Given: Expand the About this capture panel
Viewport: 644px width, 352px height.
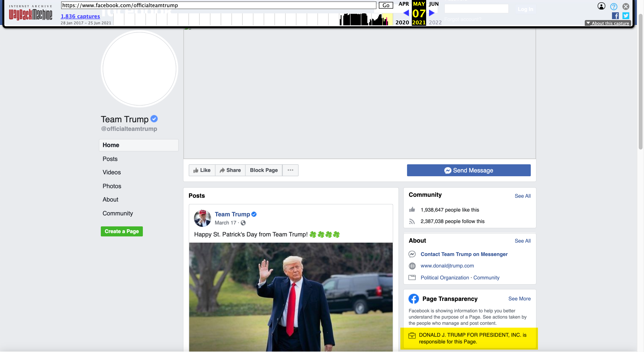Looking at the screenshot, I should click(x=608, y=23).
